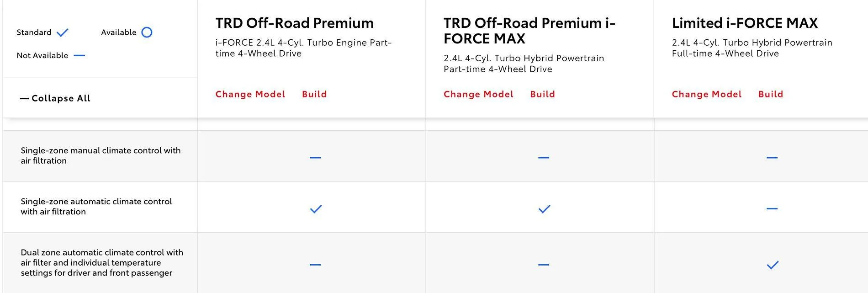Change model for TRD Off-Road Premium
Viewport: 868px width, 293px height.
tap(250, 94)
